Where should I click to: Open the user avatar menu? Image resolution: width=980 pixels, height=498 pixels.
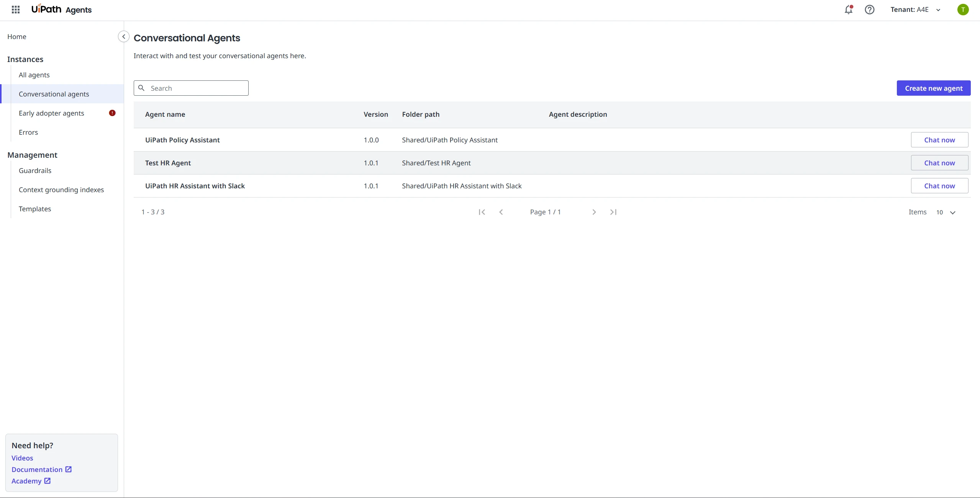click(x=963, y=10)
